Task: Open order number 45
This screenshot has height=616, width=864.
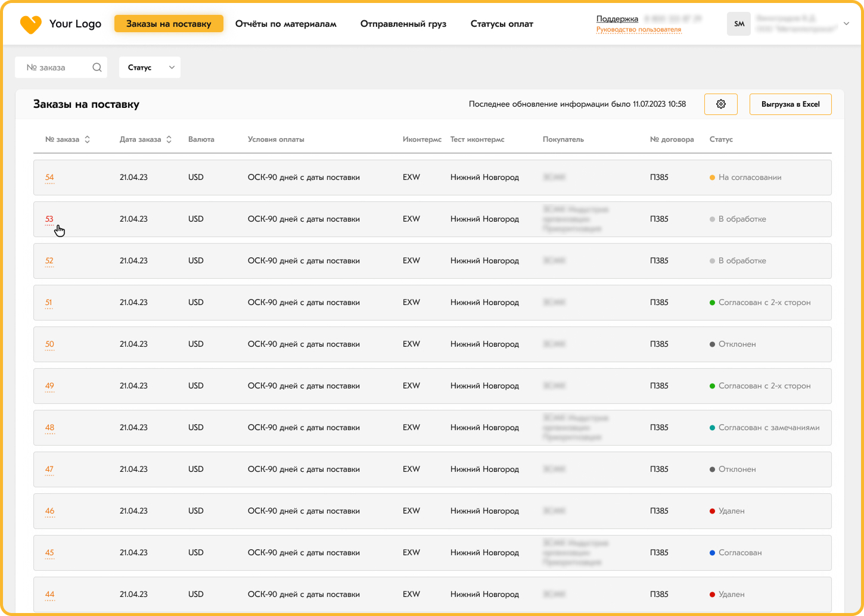Action: tap(49, 553)
